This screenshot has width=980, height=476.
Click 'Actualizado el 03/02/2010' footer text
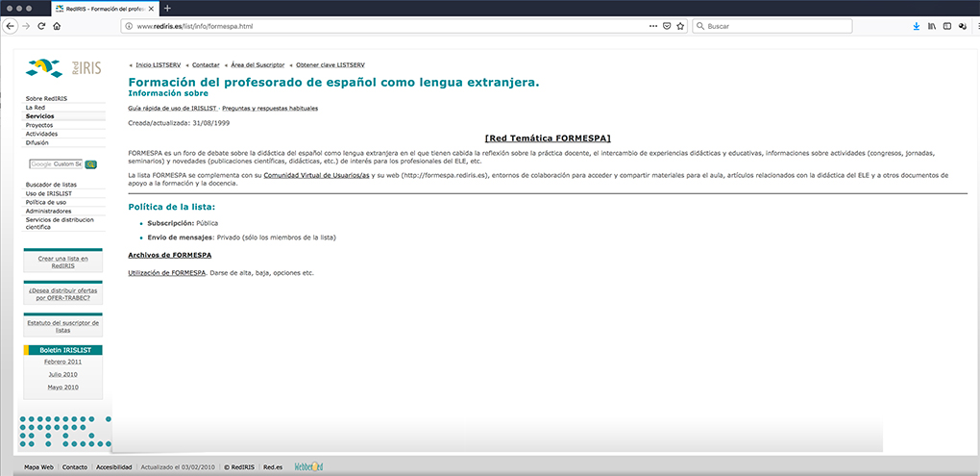tap(178, 467)
